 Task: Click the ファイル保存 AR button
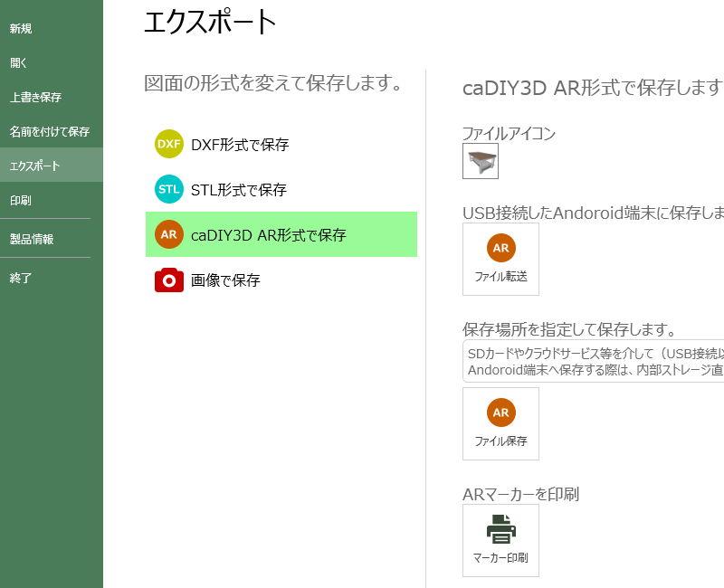click(501, 423)
